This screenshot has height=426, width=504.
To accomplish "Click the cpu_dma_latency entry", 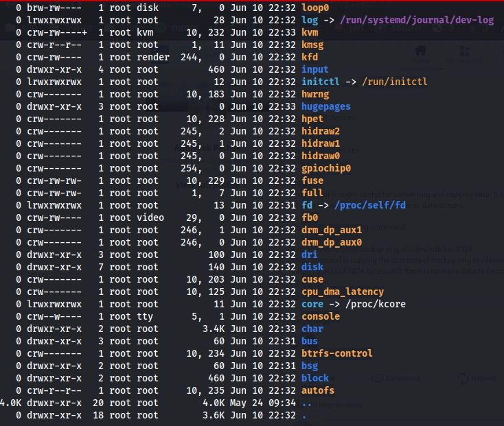I will (343, 292).
